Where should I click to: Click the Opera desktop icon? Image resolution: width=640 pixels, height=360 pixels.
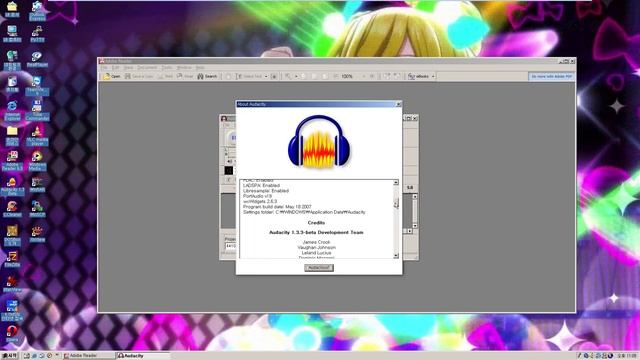click(12, 333)
